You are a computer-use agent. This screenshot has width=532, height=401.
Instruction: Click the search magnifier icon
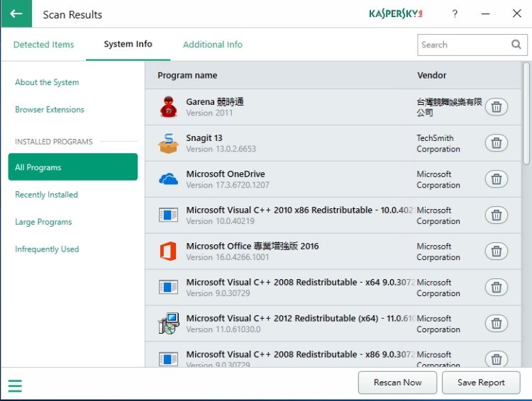(x=516, y=45)
